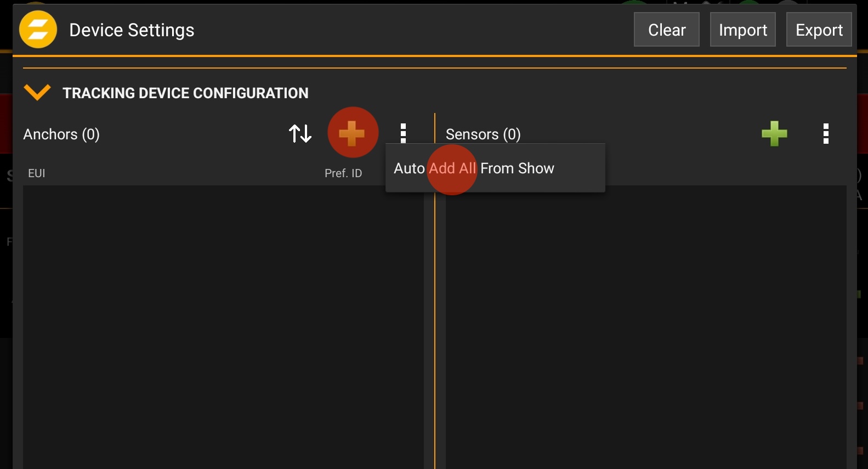Click the yellow app logo icon
This screenshot has height=469, width=868.
[x=38, y=30]
